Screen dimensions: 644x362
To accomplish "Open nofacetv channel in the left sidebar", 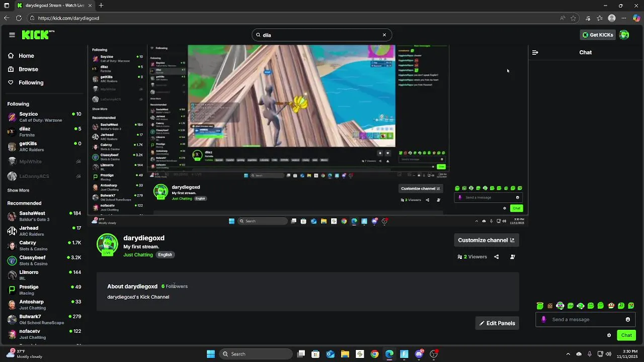I will click(x=44, y=334).
